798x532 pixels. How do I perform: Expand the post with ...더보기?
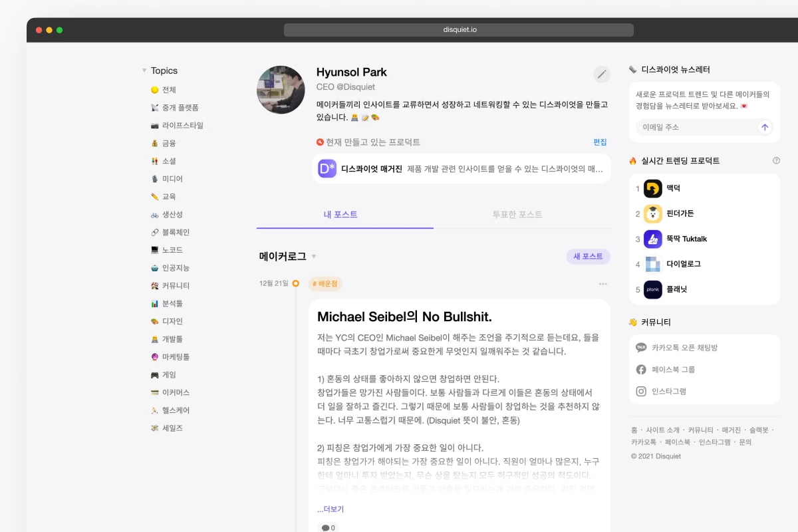[331, 509]
